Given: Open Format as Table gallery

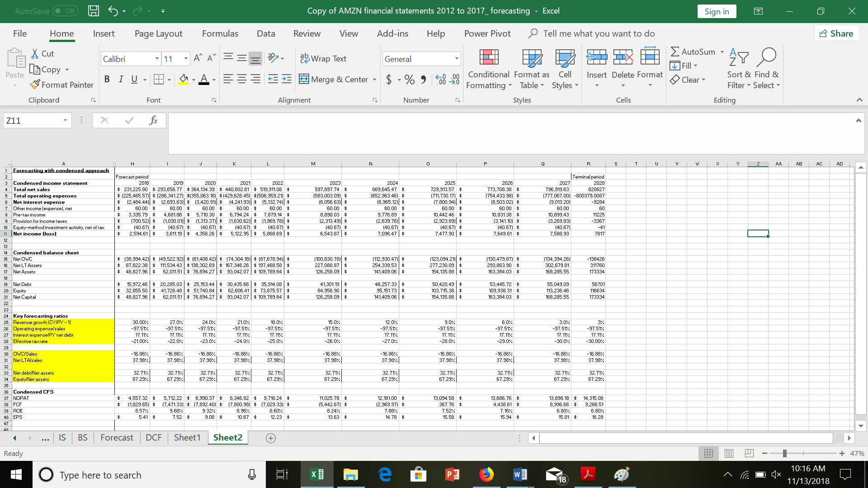Looking at the screenshot, I should pyautogui.click(x=532, y=69).
